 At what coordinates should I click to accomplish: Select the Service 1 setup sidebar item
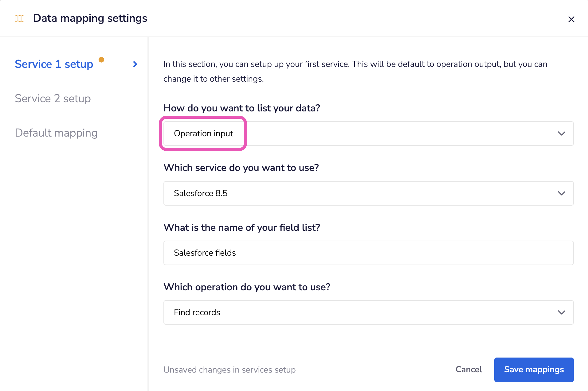[x=54, y=64]
